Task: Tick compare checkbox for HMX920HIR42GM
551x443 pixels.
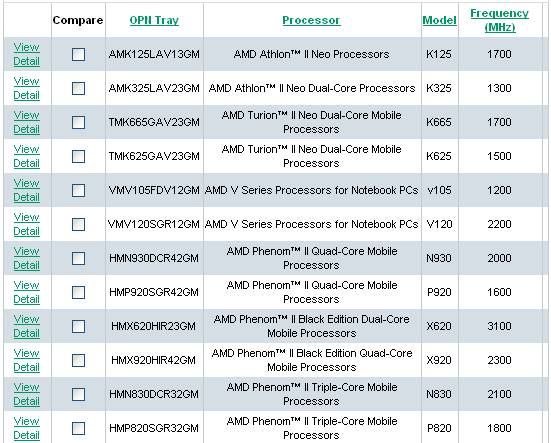Action: 78,360
